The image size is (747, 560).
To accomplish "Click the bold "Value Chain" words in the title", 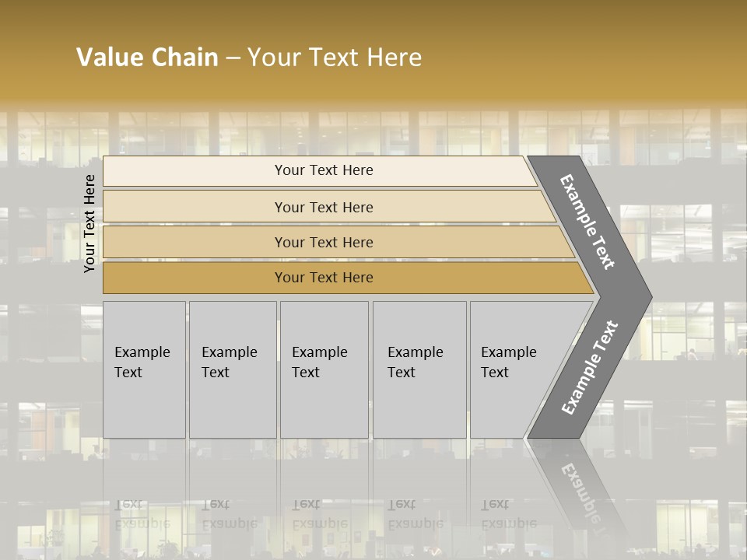I will [x=147, y=58].
